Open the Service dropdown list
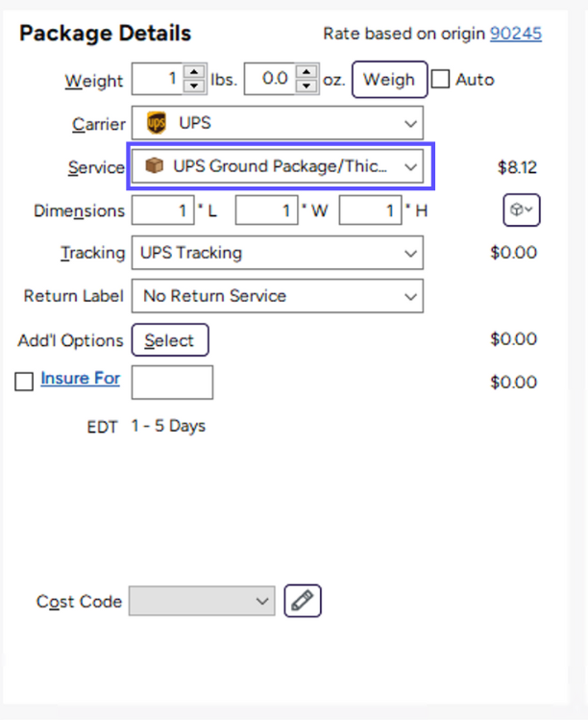Image resolution: width=588 pixels, height=720 pixels. pyautogui.click(x=410, y=166)
